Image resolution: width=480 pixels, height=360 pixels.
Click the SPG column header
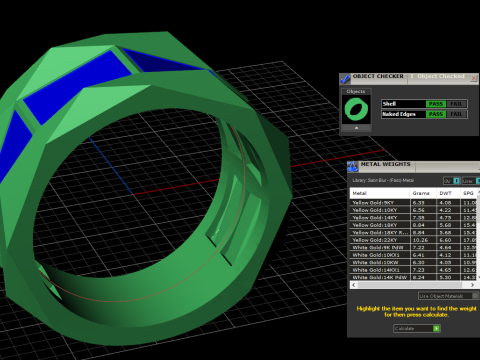coord(469,193)
